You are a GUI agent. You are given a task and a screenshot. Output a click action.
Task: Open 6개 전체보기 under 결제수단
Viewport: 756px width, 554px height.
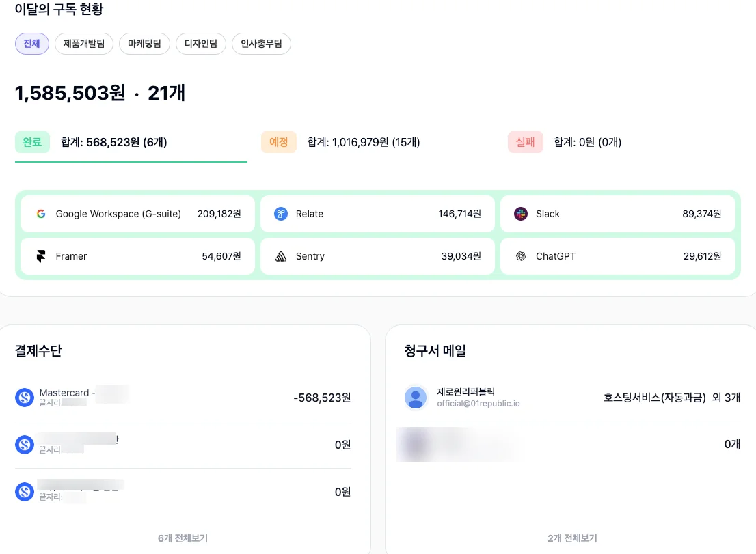click(x=183, y=538)
